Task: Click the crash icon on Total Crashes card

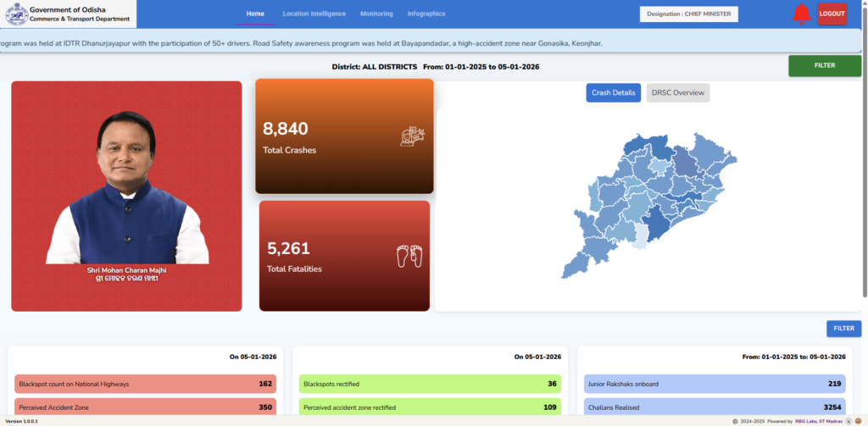Action: [x=413, y=136]
